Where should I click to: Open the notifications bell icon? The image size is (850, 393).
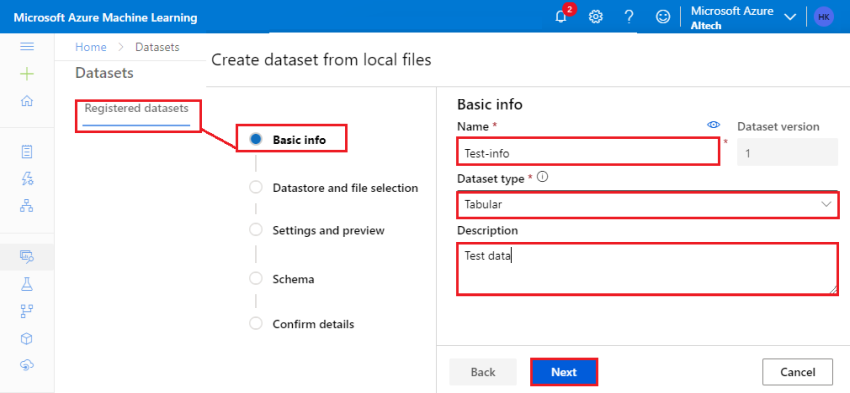tap(561, 16)
